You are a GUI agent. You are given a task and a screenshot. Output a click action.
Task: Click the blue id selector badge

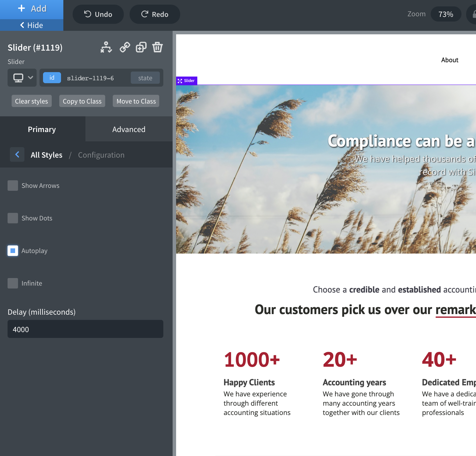click(52, 78)
